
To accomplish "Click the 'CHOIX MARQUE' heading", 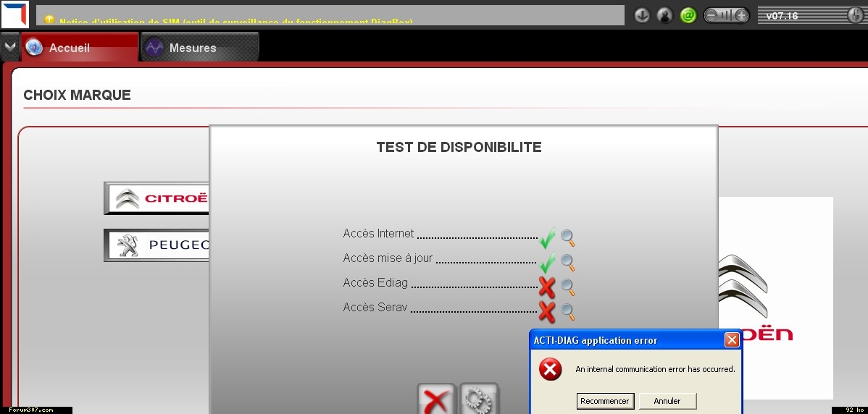I will (77, 95).
